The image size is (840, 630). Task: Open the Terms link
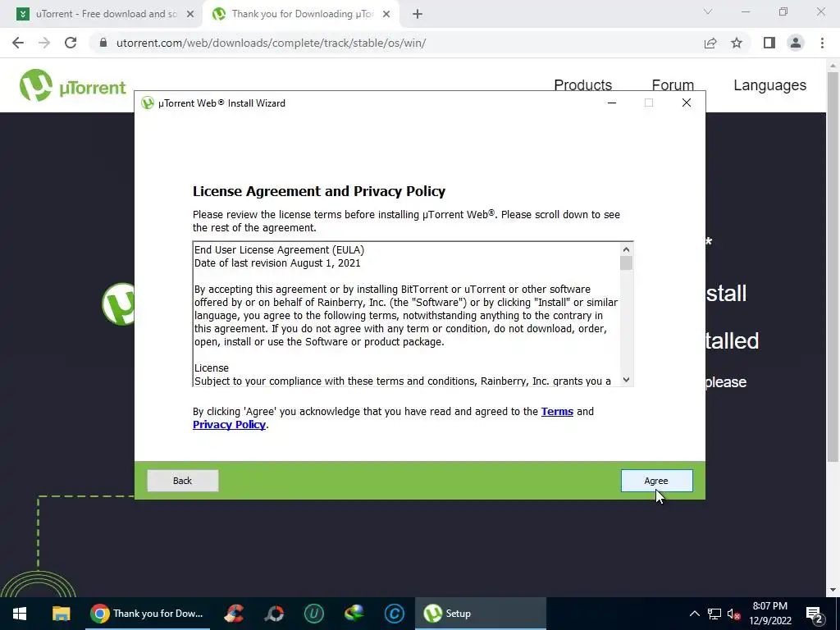[x=557, y=412]
